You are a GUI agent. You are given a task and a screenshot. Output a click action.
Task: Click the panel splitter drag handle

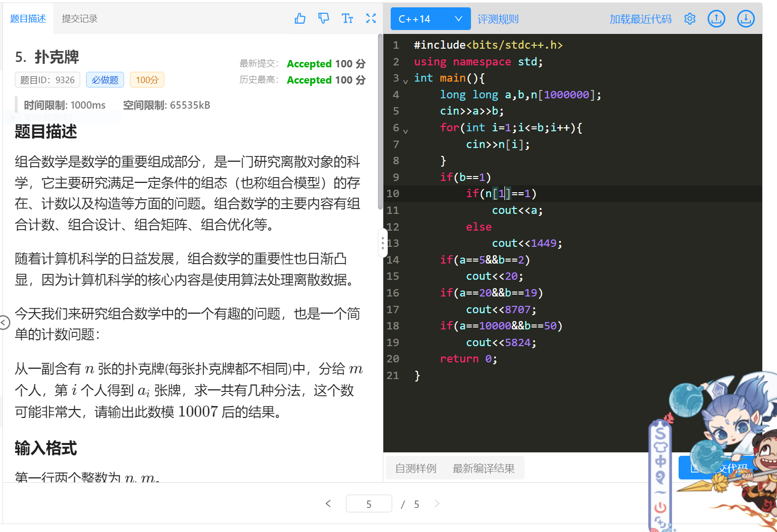tap(382, 243)
